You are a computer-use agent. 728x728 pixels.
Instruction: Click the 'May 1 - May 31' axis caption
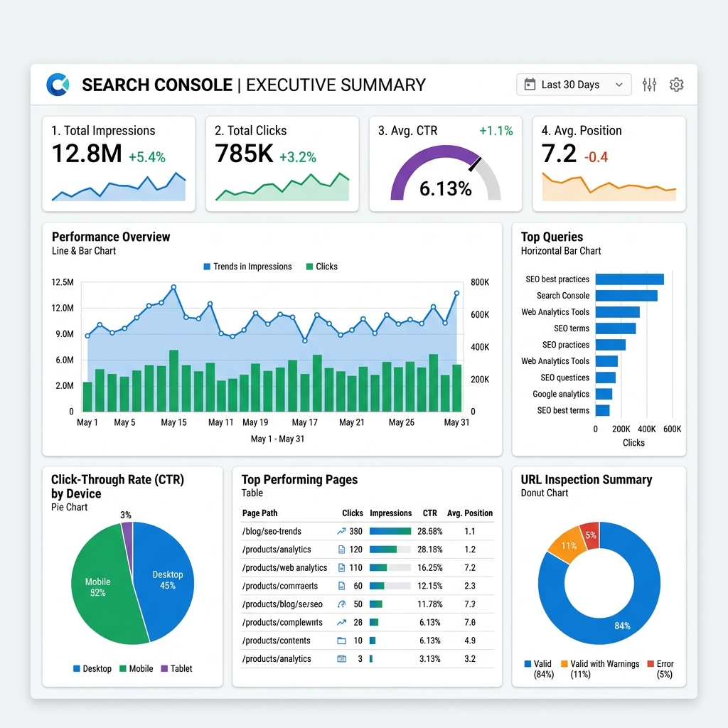pos(278,439)
